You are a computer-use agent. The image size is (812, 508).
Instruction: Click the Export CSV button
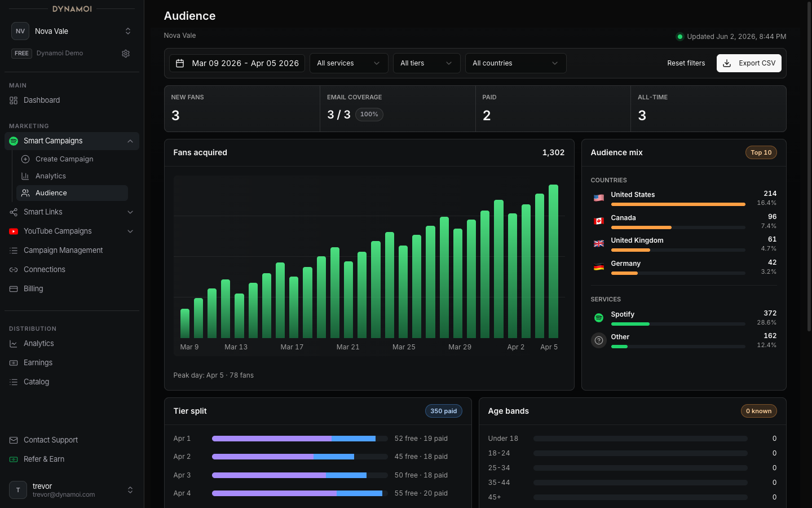(x=749, y=63)
